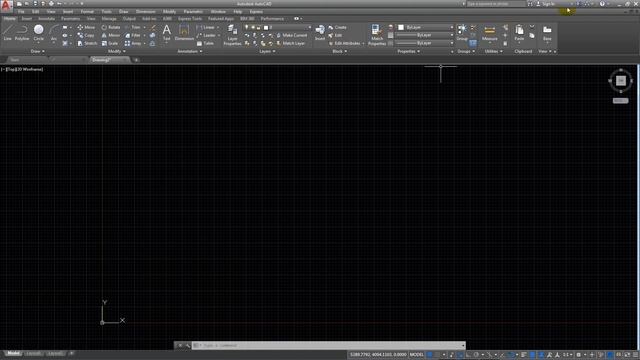This screenshot has width=640, height=360.
Task: Open the Manage ribbon tab
Action: [x=109, y=19]
